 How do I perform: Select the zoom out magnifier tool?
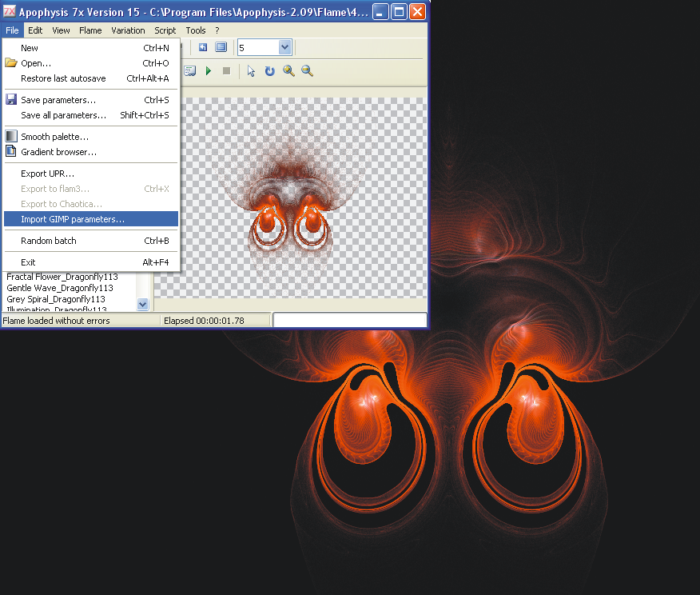307,71
